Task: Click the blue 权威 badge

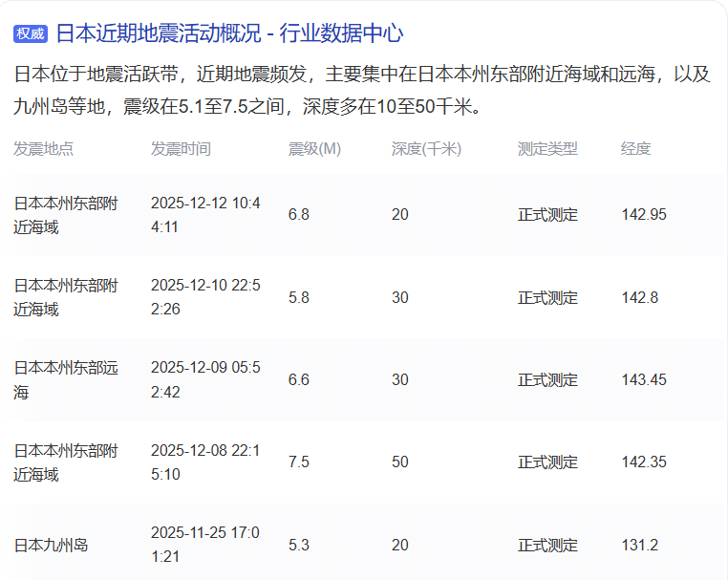Action: 30,34
